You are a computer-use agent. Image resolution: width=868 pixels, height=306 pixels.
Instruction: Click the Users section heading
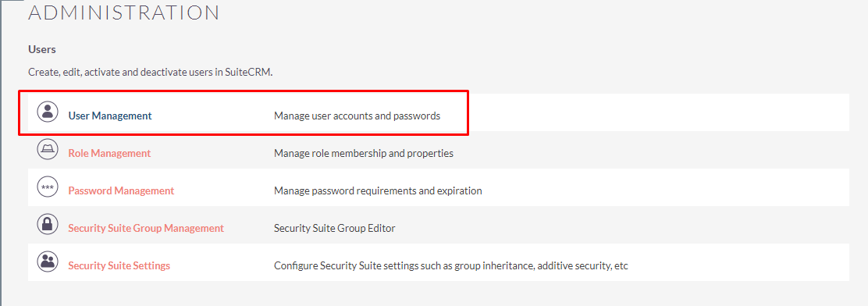click(x=42, y=49)
